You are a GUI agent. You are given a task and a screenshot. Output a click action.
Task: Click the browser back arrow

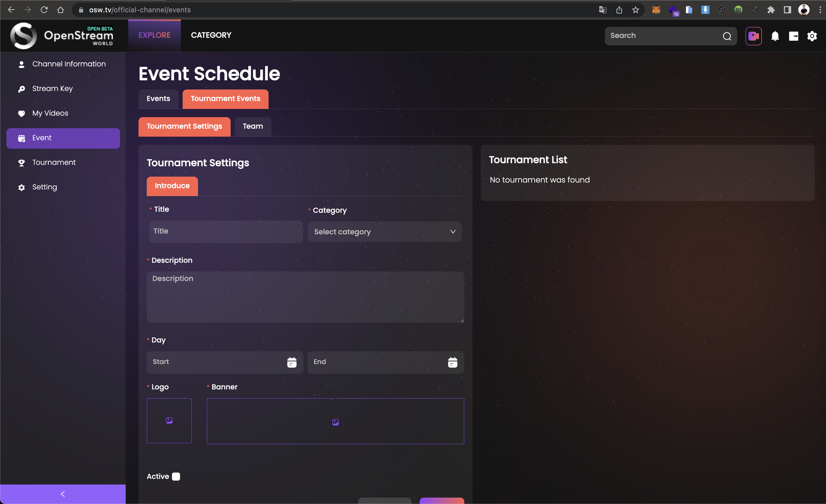(11, 10)
